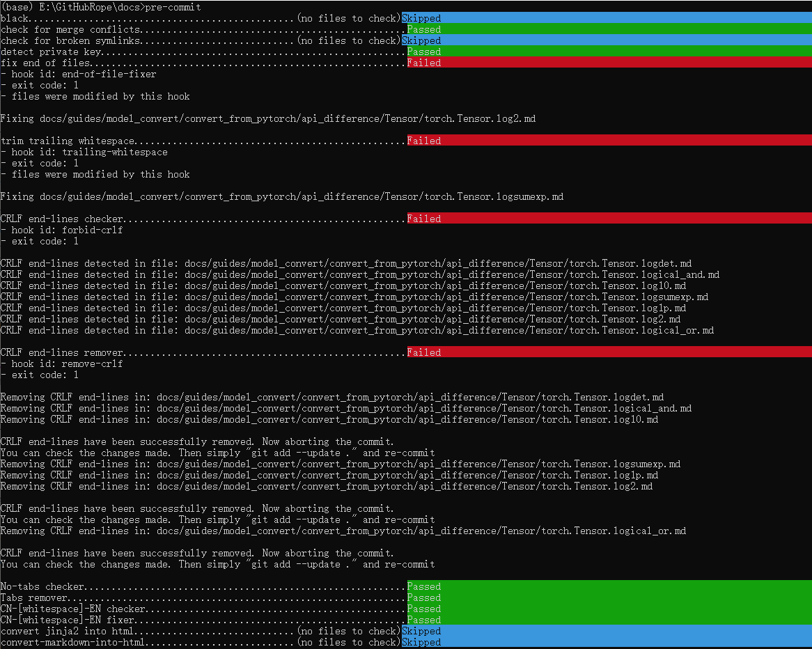Click CRLF detected line for torch.Tensor.logical_or.md
This screenshot has height=649, width=812.
tap(357, 330)
